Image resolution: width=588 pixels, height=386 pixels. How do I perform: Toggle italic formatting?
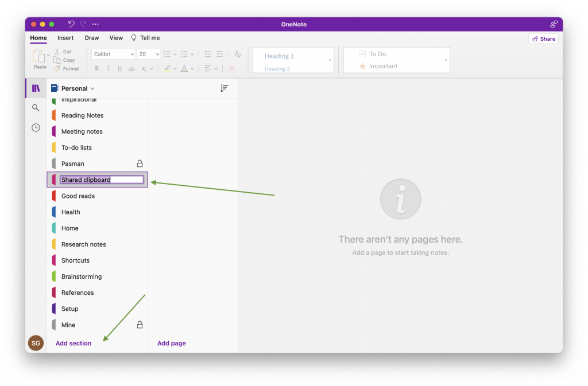(x=109, y=68)
